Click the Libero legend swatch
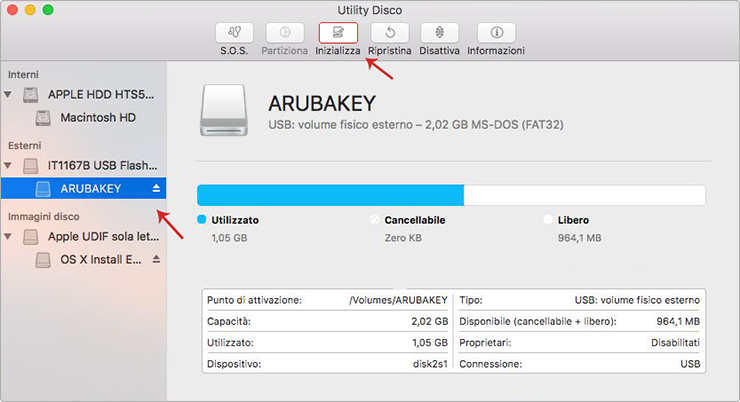 548,219
